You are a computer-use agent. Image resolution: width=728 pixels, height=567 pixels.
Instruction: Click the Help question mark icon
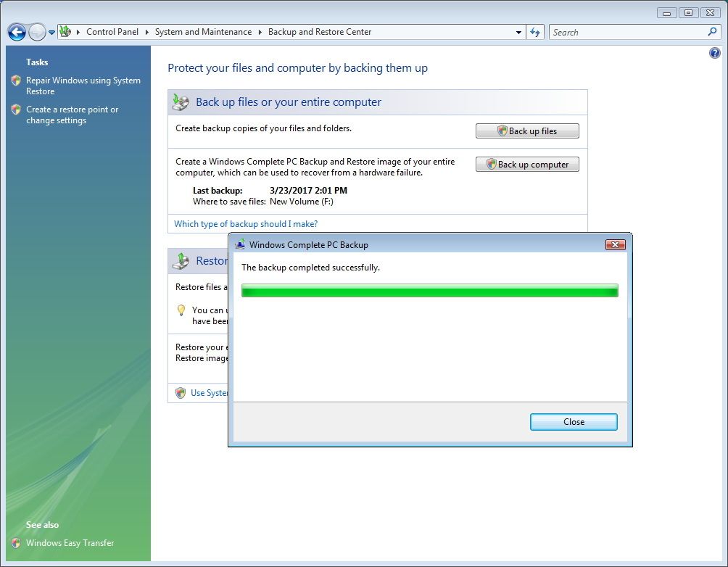coord(715,53)
